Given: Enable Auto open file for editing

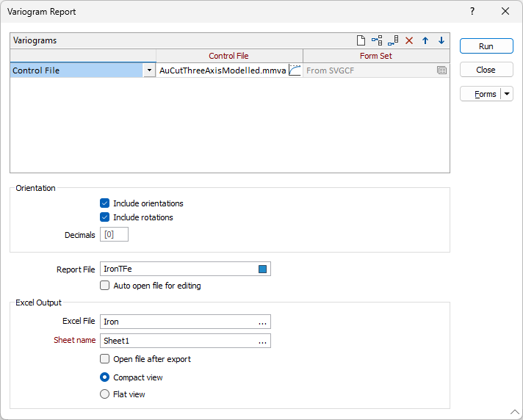Looking at the screenshot, I should pos(105,286).
